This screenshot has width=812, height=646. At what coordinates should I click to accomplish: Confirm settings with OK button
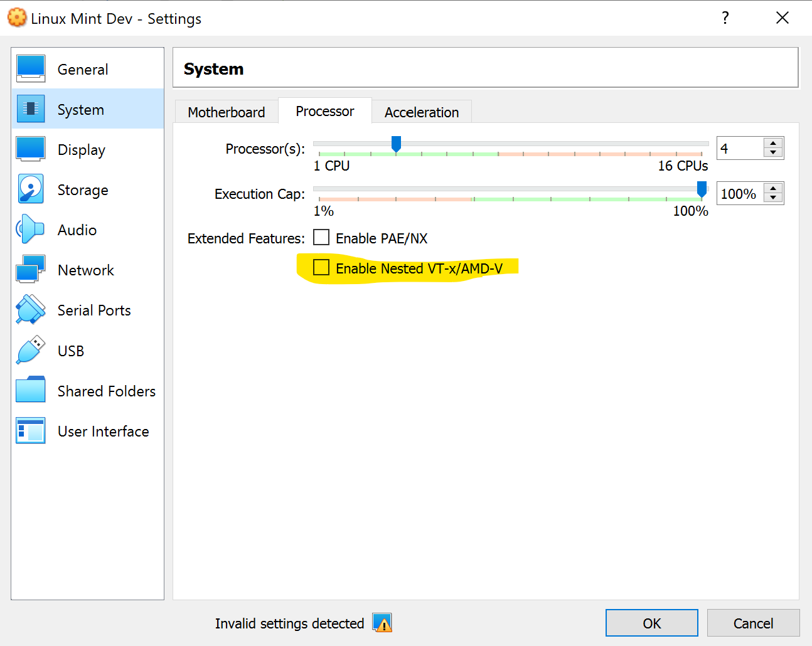tap(652, 623)
